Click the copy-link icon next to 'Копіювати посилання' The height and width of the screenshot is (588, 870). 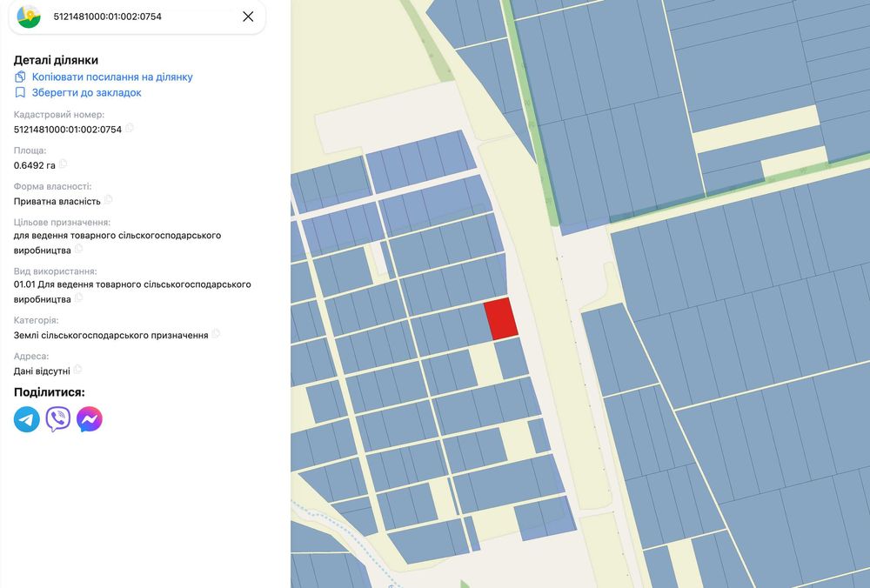[20, 77]
